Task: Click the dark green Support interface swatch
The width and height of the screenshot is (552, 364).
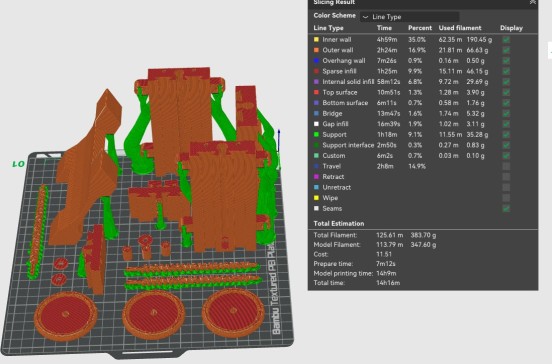Action: coord(316,145)
